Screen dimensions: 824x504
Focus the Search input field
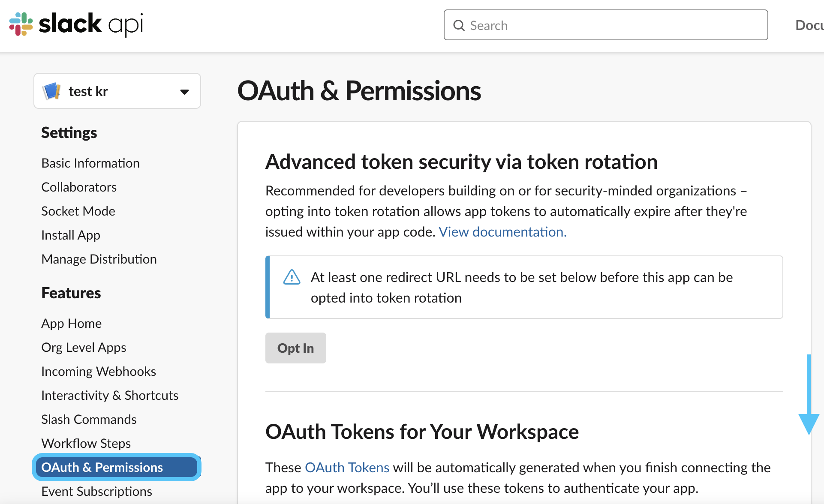605,25
